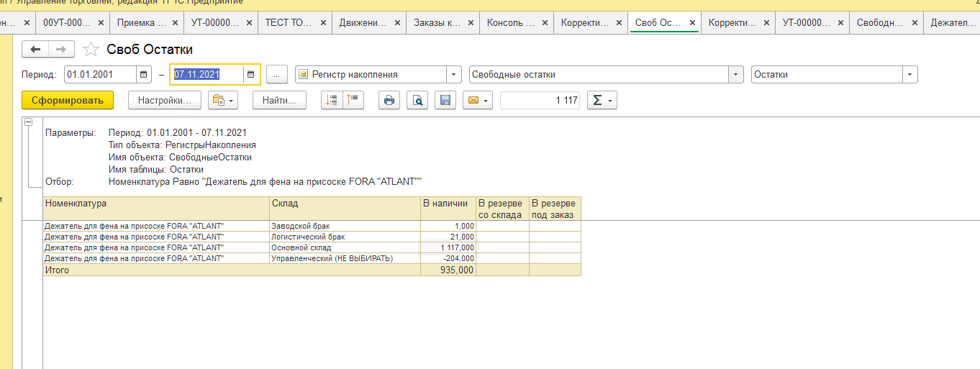
Task: Open the Остатки table dropdown
Action: click(x=910, y=74)
